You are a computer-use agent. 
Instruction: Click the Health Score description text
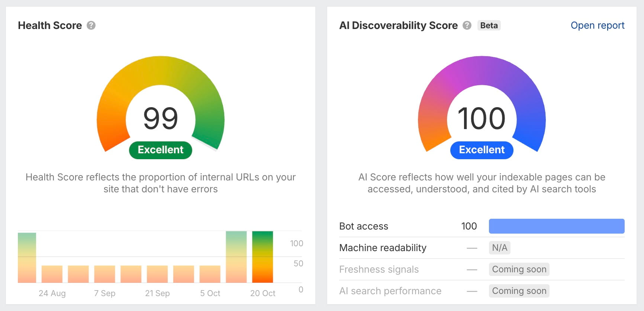click(x=161, y=183)
